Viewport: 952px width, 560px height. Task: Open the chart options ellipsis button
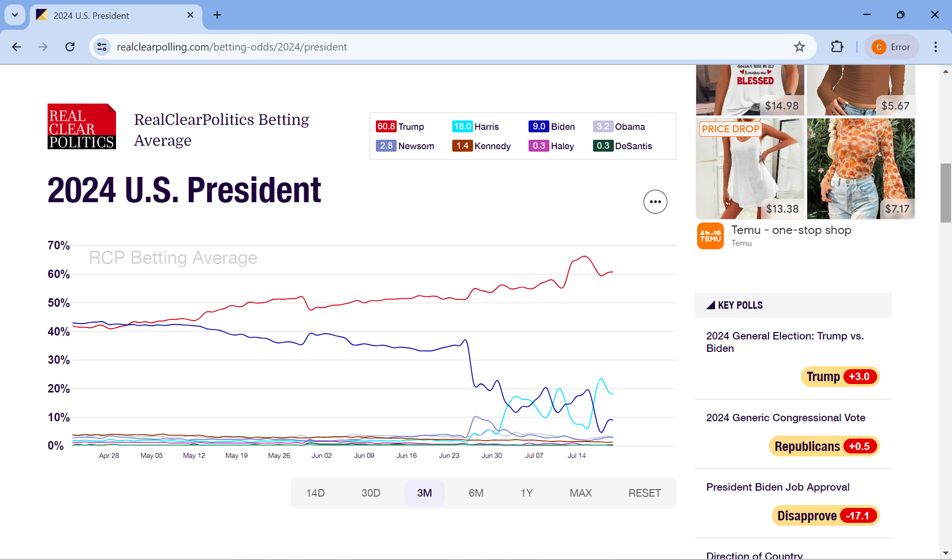click(x=655, y=202)
